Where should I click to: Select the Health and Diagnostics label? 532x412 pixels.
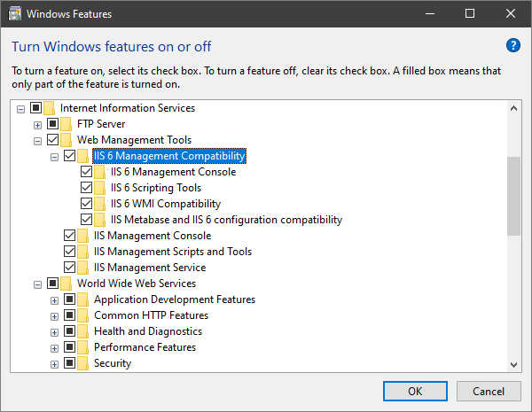point(148,331)
